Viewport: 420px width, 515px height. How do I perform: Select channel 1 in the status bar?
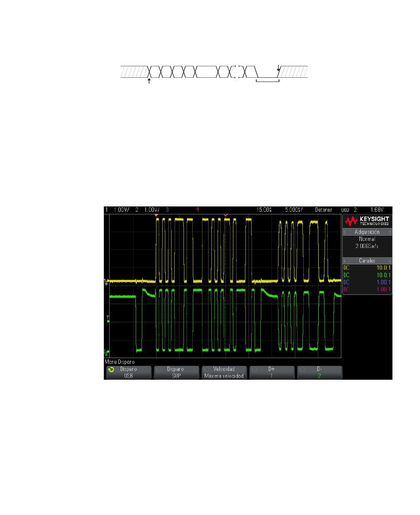pyautogui.click(x=107, y=210)
